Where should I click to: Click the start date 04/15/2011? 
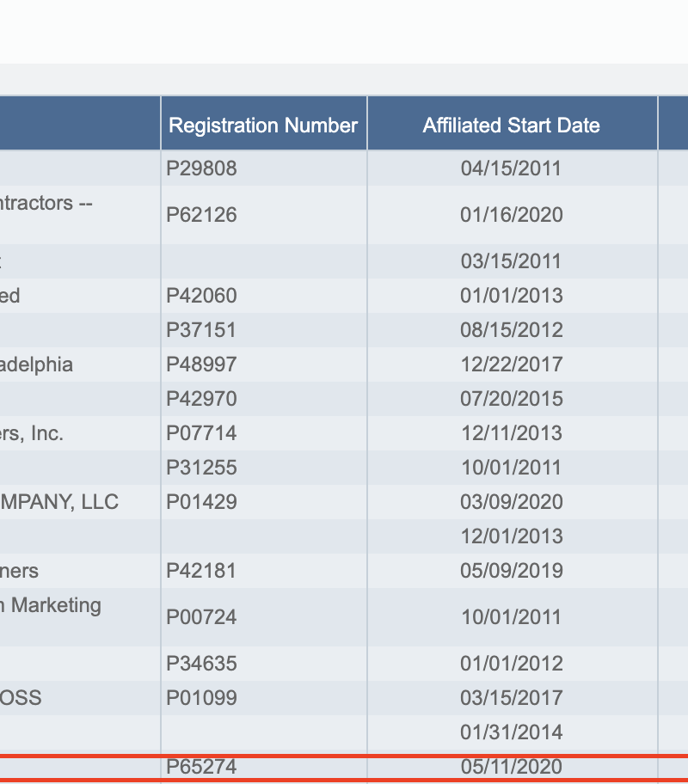point(512,168)
